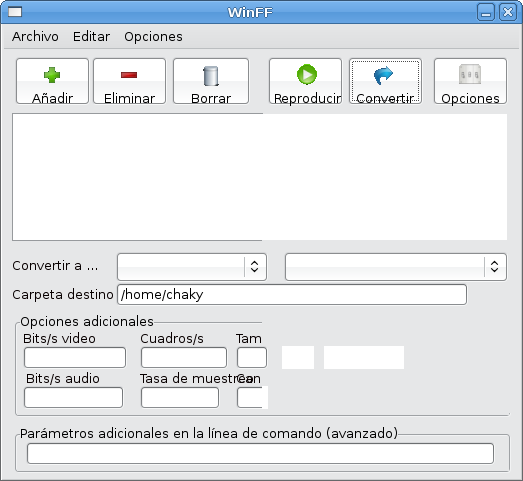Click the Eliminar button with minus icon
Screen dimensions: 523x481
coord(129,81)
